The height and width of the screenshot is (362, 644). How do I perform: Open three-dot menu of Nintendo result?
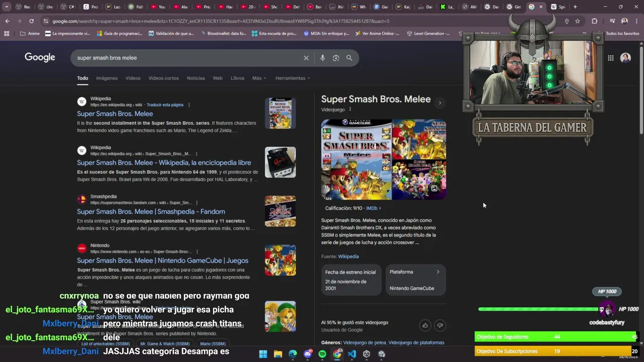197,251
